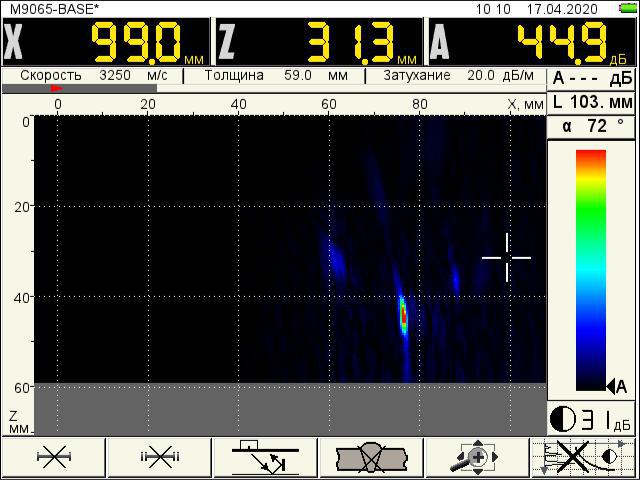Click the single cursor measurement icon

click(52, 458)
